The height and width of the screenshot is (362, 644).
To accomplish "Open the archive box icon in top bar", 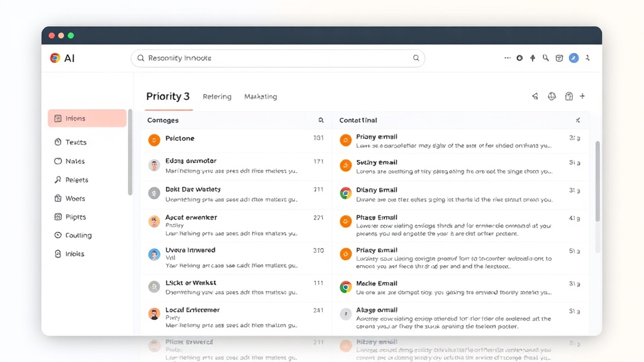I will [559, 58].
